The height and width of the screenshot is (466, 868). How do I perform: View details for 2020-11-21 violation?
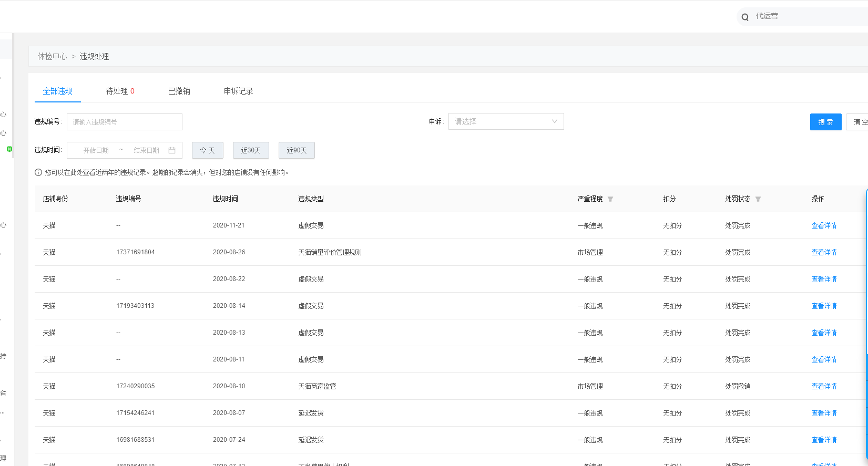tap(824, 225)
